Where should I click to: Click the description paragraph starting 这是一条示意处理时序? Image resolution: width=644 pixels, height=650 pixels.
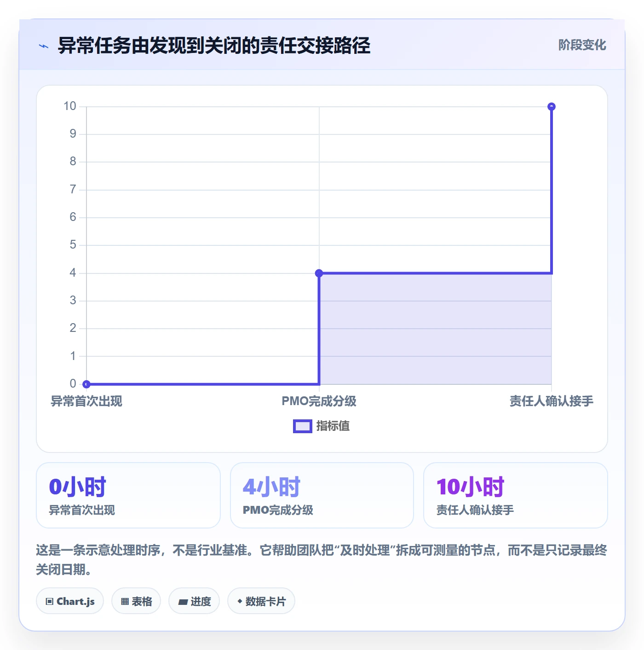322,560
